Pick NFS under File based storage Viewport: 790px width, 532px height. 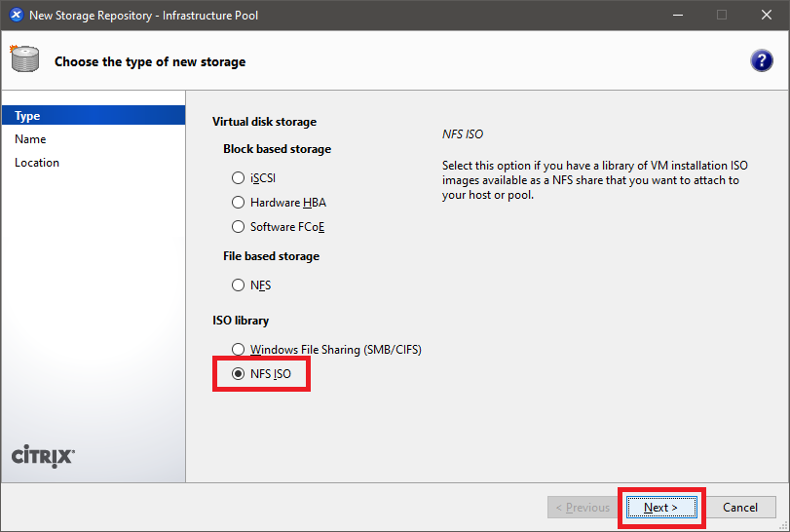click(238, 285)
